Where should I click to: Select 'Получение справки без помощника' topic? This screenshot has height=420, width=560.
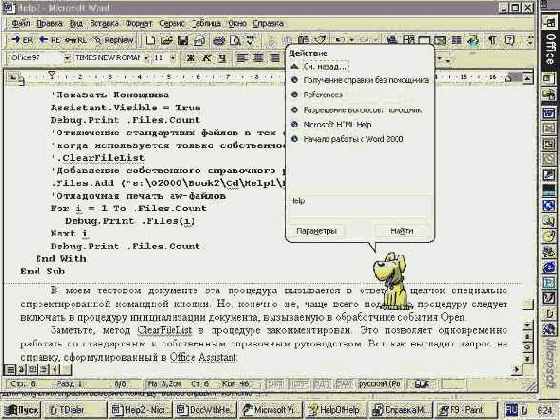[x=366, y=80]
